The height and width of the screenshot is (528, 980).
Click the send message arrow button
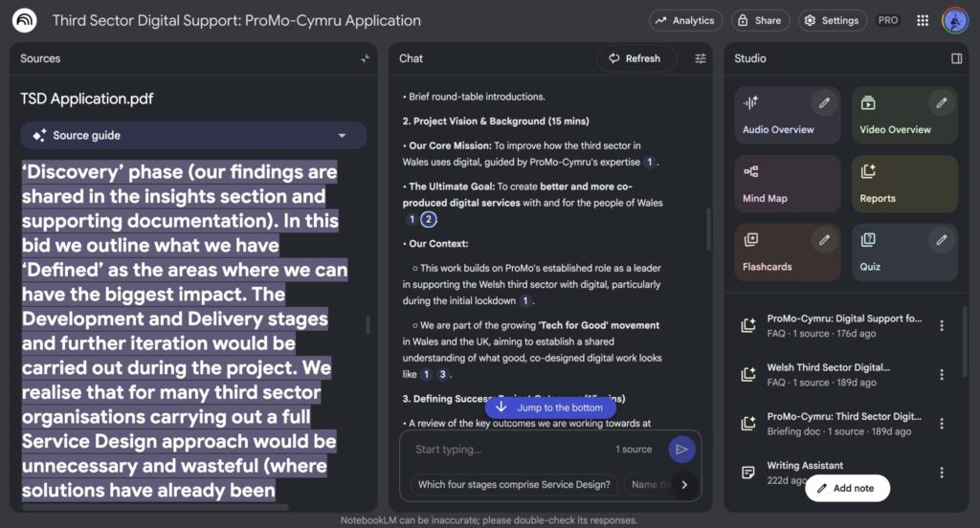(x=681, y=450)
